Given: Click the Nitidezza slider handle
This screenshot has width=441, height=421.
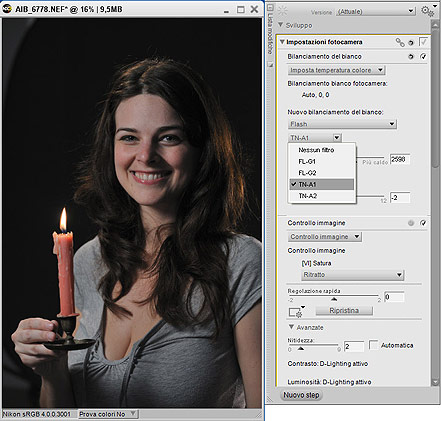Looking at the screenshot, I should [x=300, y=349].
